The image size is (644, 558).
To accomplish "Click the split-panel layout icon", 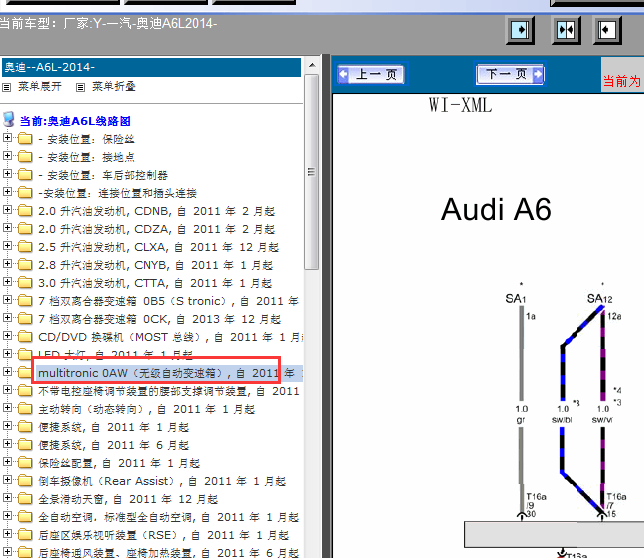I will [566, 30].
